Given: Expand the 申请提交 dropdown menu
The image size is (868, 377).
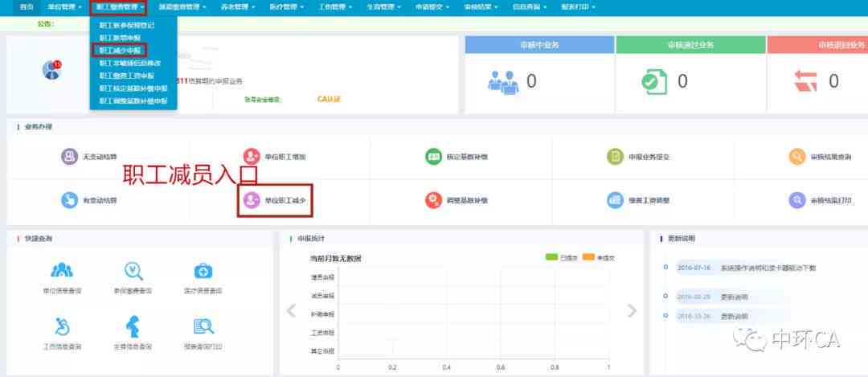Looking at the screenshot, I should [432, 7].
